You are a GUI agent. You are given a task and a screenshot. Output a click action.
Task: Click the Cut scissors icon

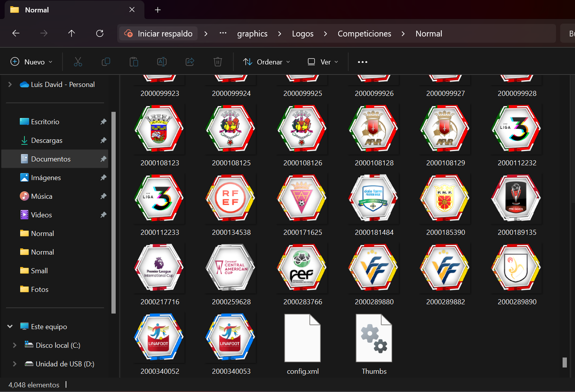pos(78,62)
